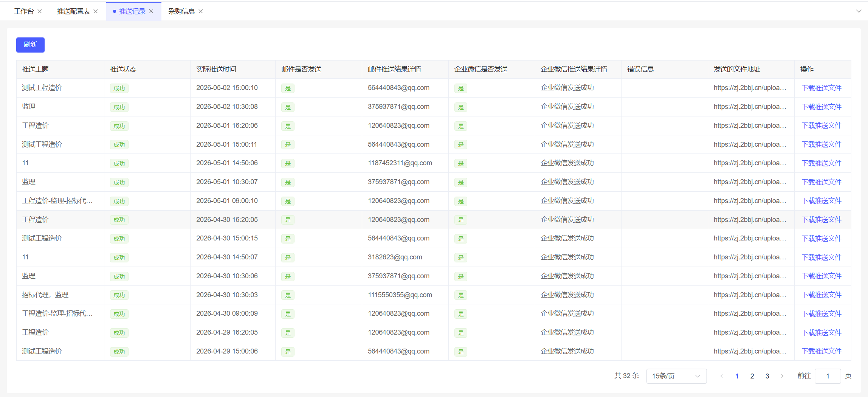Close the 推送配置表 tab
This screenshot has height=397, width=868.
coord(96,11)
